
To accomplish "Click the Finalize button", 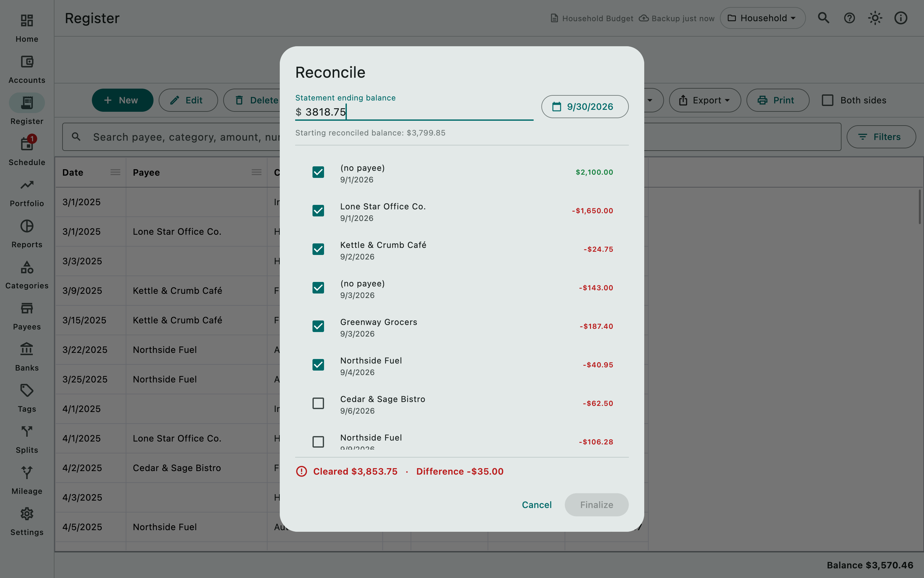I will pos(596,505).
